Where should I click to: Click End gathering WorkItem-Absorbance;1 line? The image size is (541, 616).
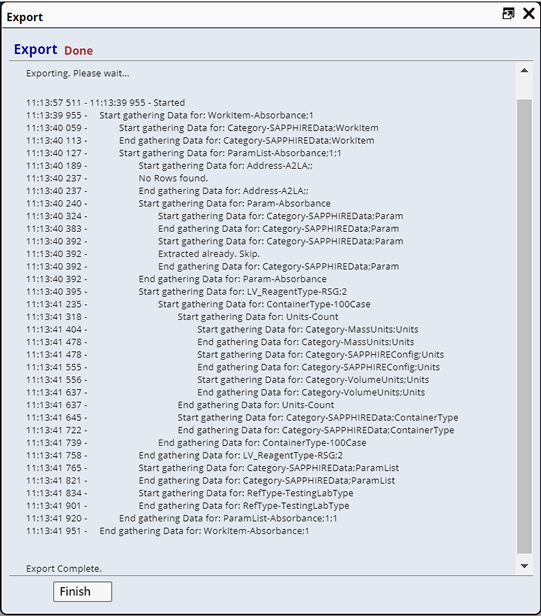point(204,531)
